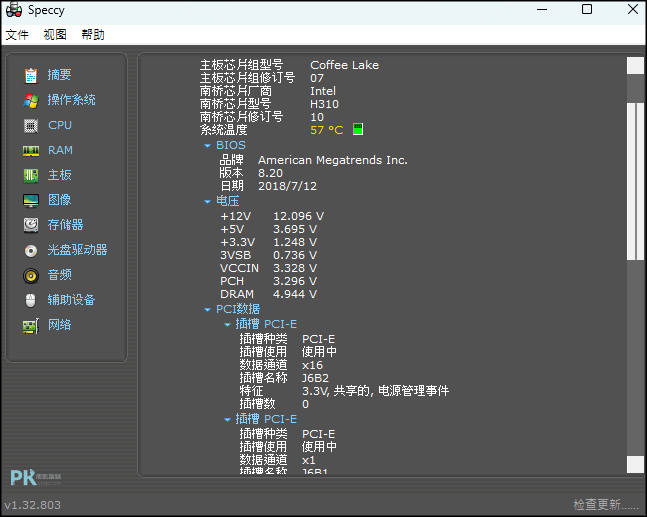
Task: Open the 帮助 menu
Action: [x=93, y=35]
